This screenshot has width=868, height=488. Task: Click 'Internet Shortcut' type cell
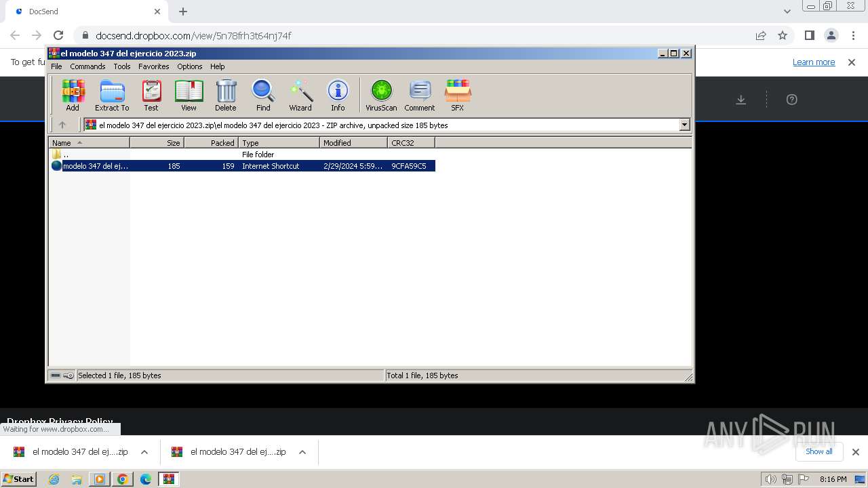271,166
